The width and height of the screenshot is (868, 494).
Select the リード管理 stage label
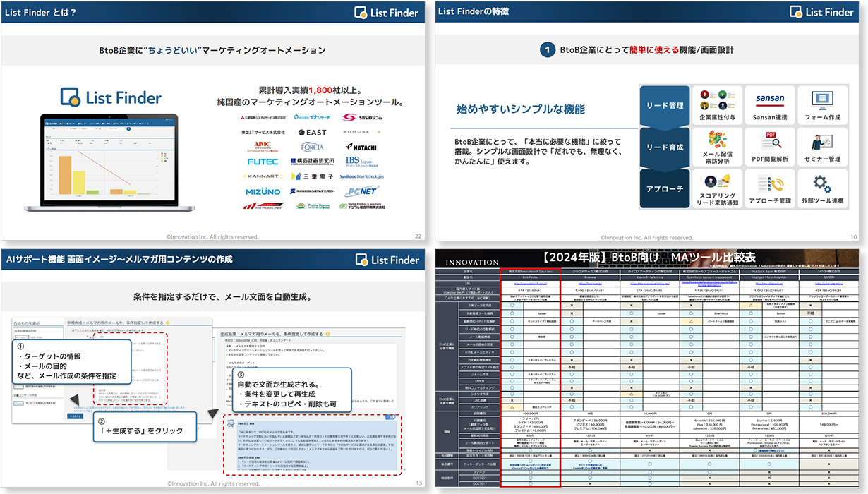[665, 106]
